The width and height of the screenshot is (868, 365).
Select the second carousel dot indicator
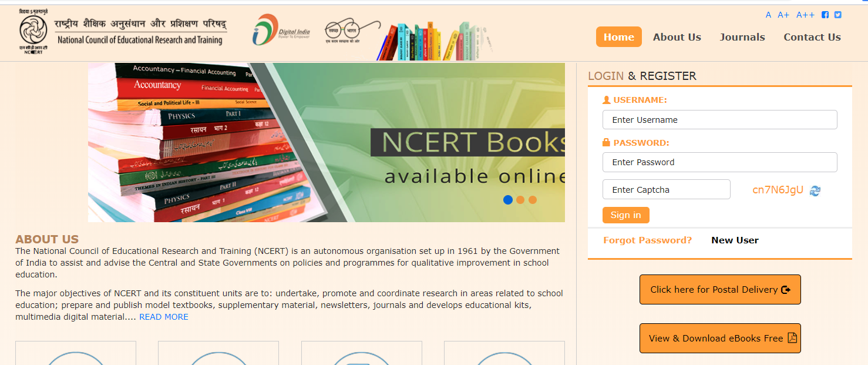pyautogui.click(x=520, y=200)
